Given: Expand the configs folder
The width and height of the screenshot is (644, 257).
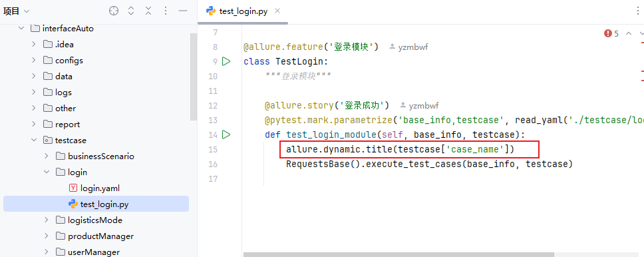Looking at the screenshot, I should [34, 61].
